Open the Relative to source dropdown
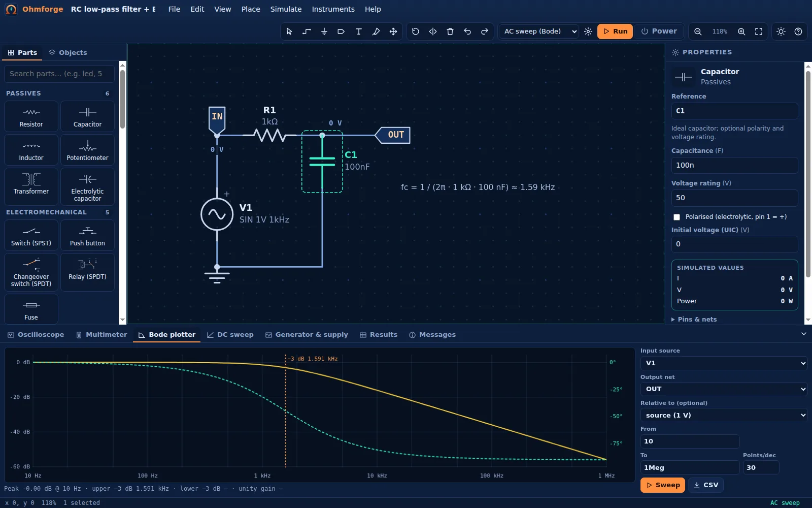 click(x=724, y=416)
